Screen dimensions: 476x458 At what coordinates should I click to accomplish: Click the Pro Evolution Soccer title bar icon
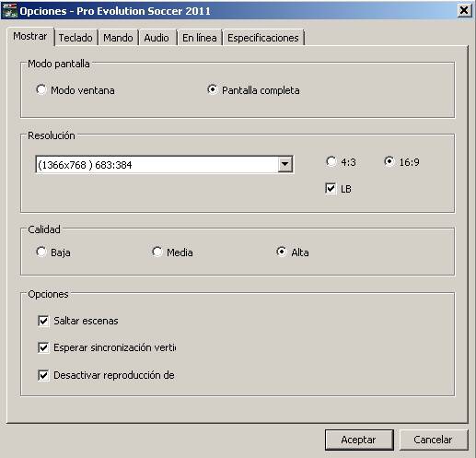point(9,11)
